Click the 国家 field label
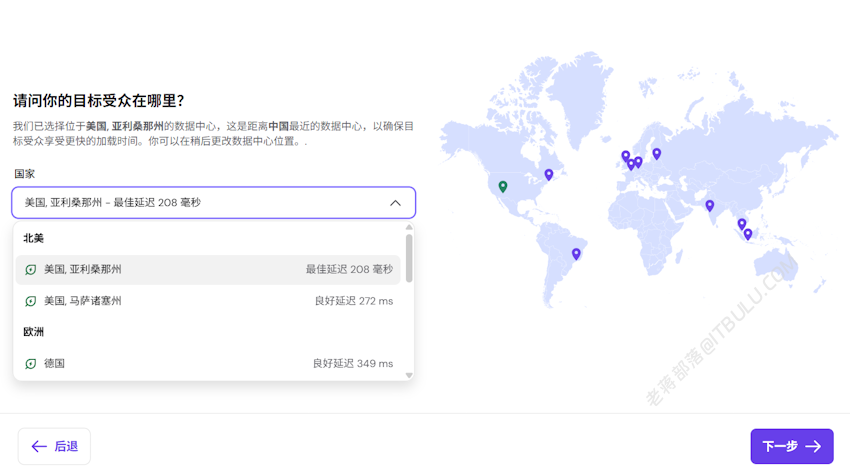 pos(24,174)
